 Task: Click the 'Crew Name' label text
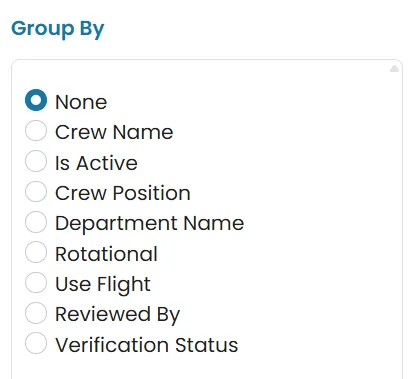point(114,132)
